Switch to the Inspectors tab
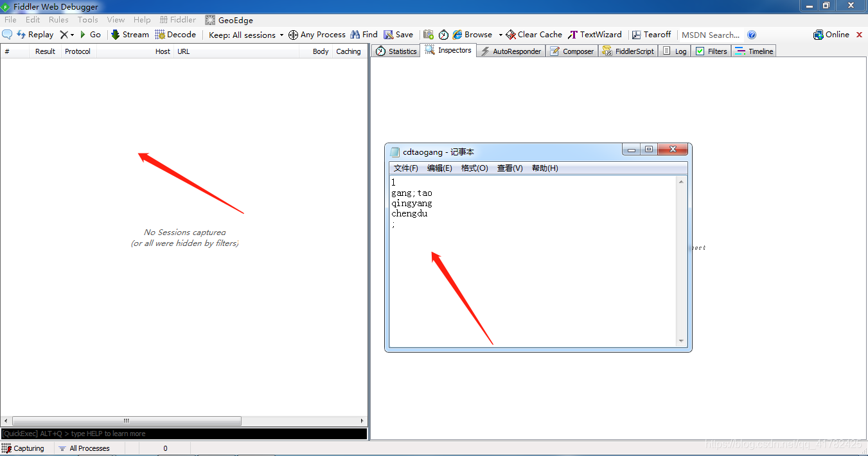 [448, 50]
